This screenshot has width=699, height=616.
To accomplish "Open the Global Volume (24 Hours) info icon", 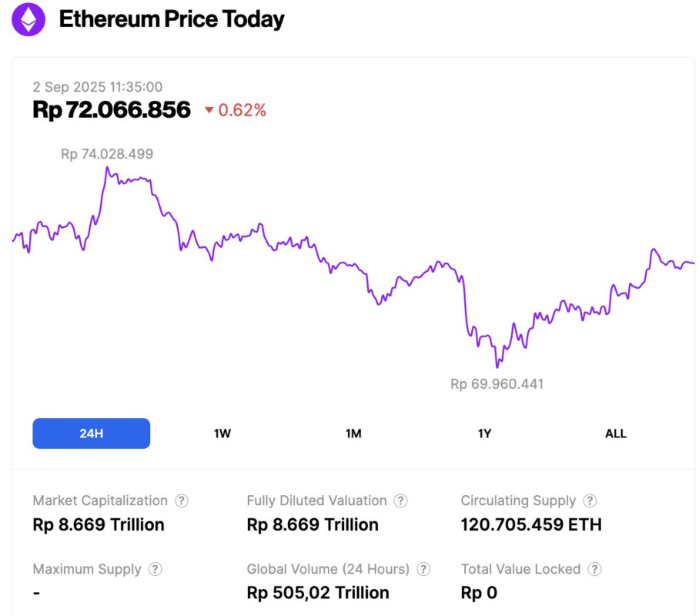I will coord(423,569).
